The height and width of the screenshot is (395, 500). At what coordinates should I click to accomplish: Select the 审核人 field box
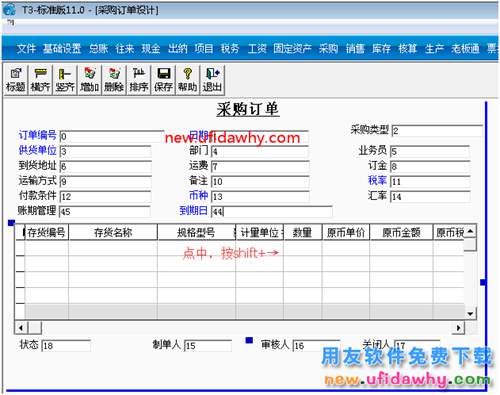click(316, 345)
